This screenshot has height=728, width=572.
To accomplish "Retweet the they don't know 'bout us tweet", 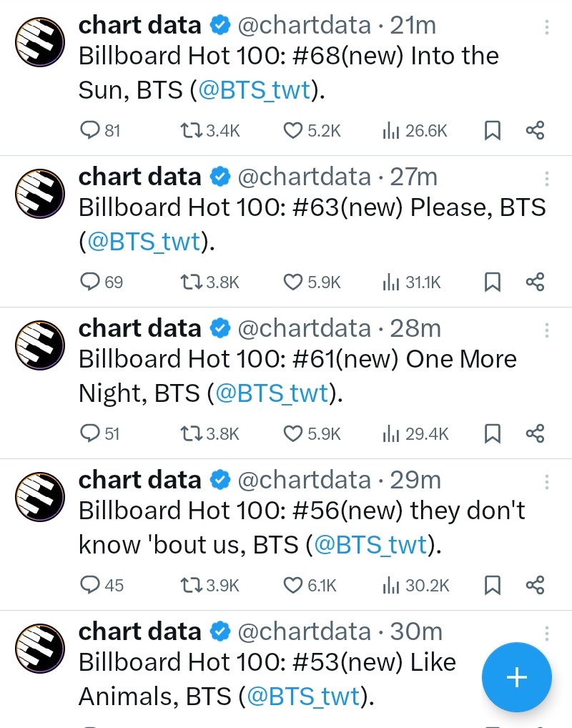I will 189,586.
